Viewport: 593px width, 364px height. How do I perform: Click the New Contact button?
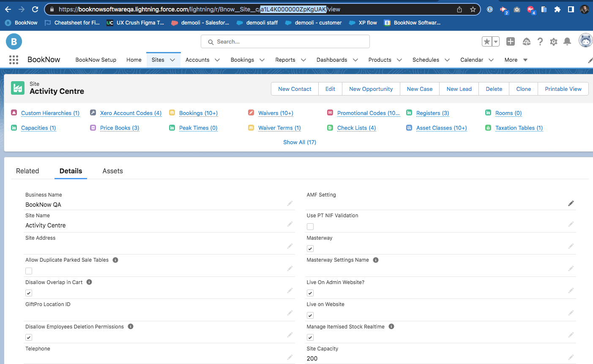click(x=295, y=89)
